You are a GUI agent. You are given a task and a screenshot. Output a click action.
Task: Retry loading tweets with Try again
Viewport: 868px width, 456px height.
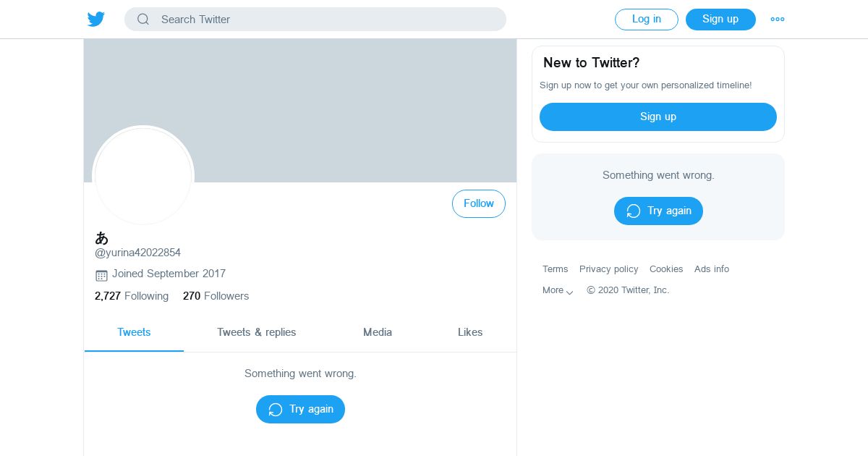tap(300, 410)
